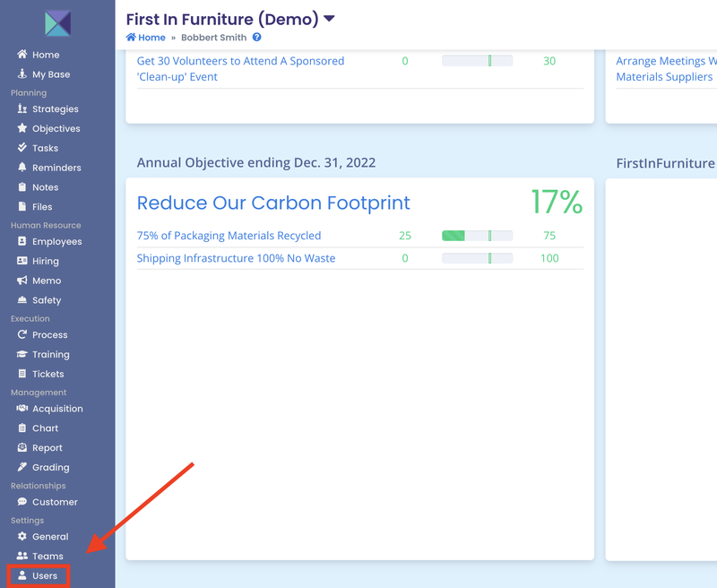Select Teams in the sidebar
Image resolution: width=717 pixels, height=588 pixels.
point(48,557)
